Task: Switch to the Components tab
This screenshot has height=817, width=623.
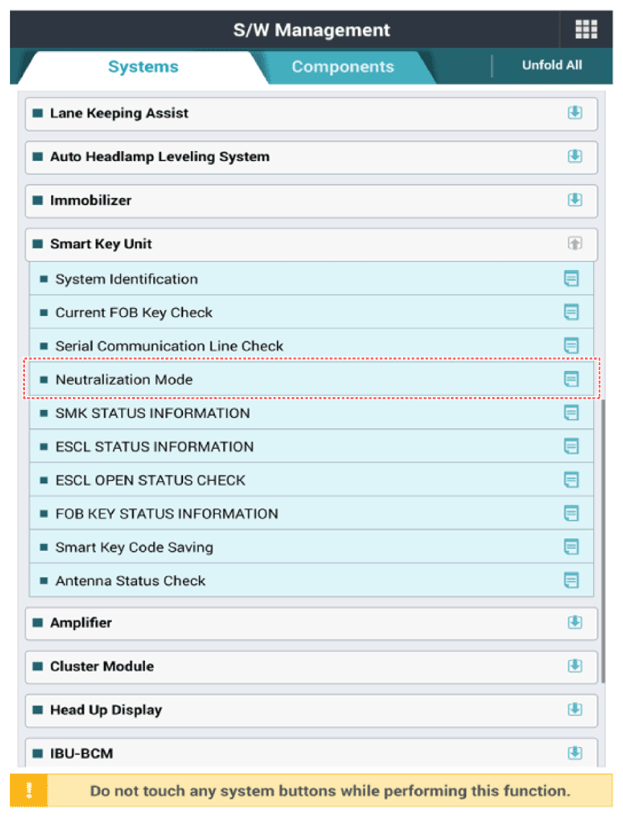Action: pos(342,67)
